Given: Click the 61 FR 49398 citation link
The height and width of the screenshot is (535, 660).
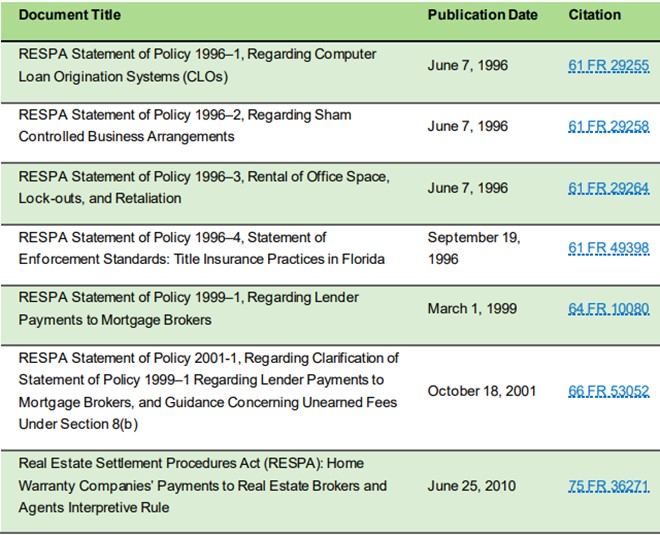Looking at the screenshot, I should pyautogui.click(x=608, y=248).
